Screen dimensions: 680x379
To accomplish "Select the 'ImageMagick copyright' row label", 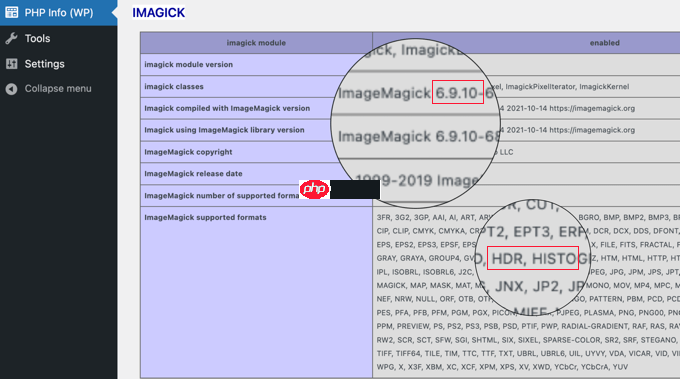I will click(x=188, y=152).
